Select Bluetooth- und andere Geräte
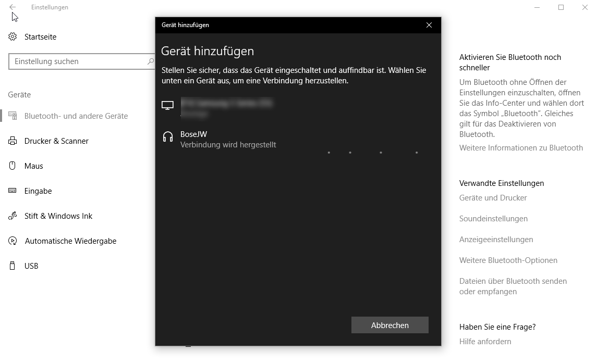Screen dimensions: 597x364 click(x=76, y=116)
